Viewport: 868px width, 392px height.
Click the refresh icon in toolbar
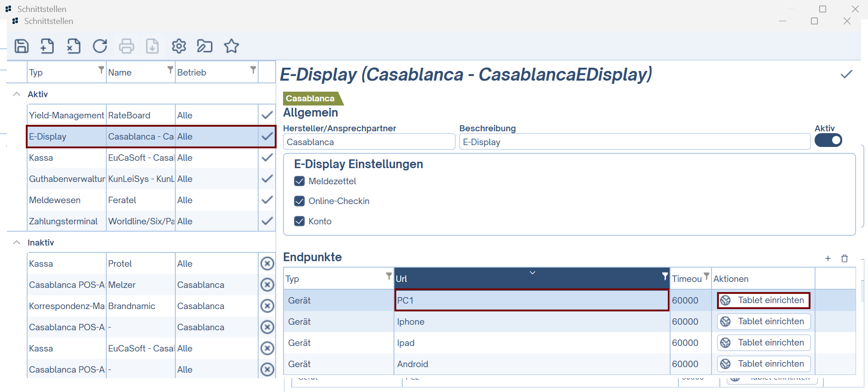(100, 46)
